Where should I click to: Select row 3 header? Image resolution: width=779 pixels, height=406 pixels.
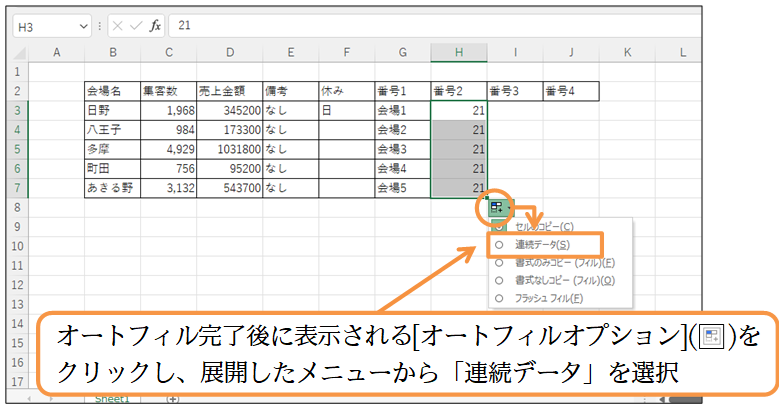(x=17, y=110)
